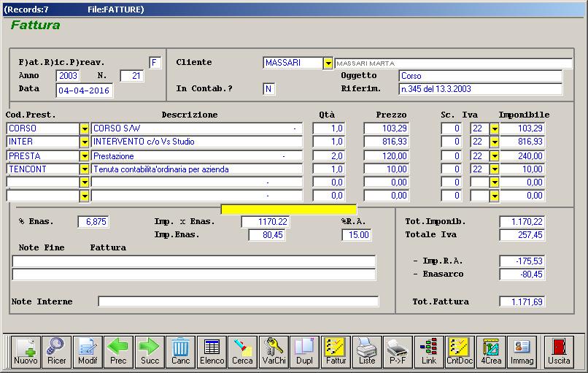Open the INTER service code dropdown
The height and width of the screenshot is (373, 588).
pos(85,142)
